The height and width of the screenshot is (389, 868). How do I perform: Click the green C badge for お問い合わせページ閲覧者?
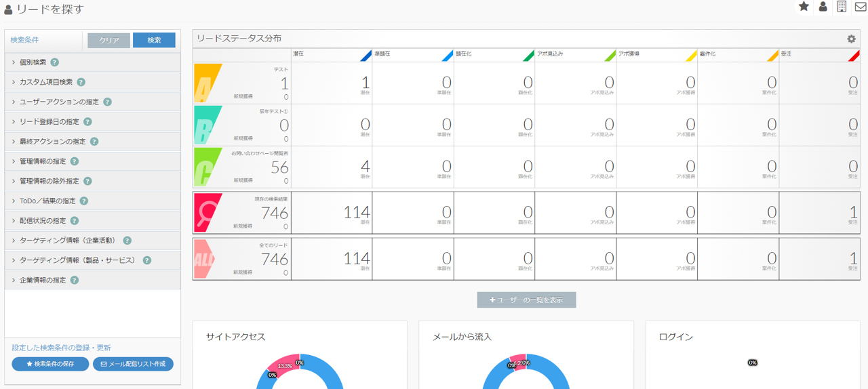pyautogui.click(x=207, y=167)
